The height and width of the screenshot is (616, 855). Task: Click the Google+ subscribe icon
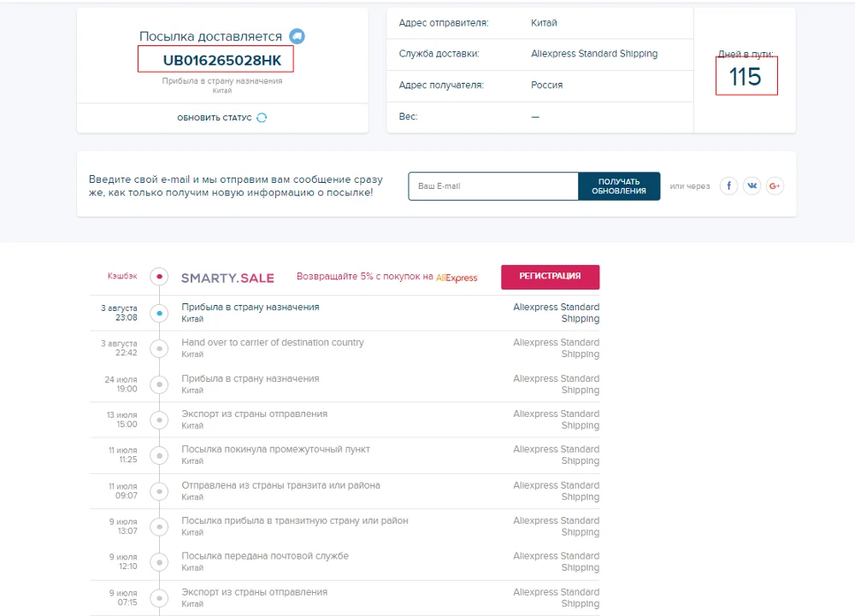(x=775, y=185)
